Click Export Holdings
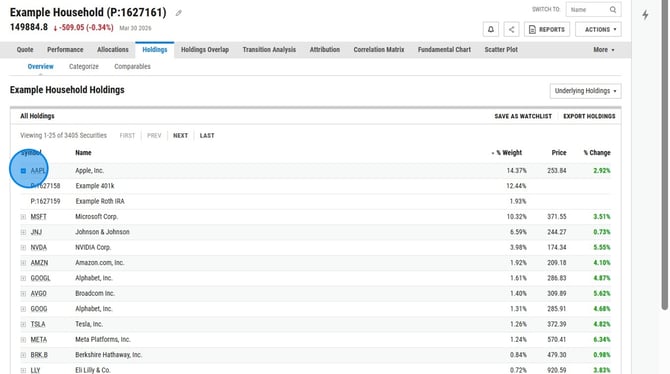The height and width of the screenshot is (374, 670). [589, 116]
